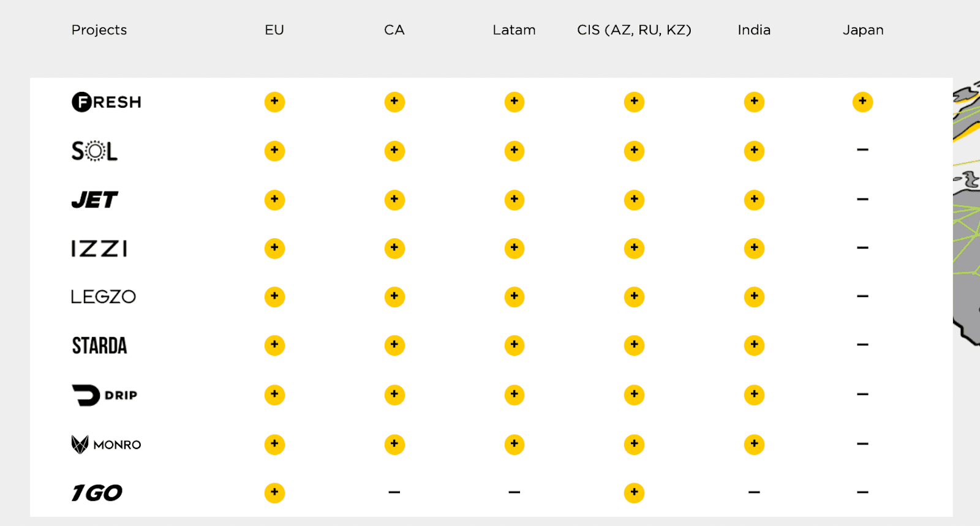Image resolution: width=980 pixels, height=526 pixels.
Task: Click the Fresh Japan plus icon
Action: 862,102
